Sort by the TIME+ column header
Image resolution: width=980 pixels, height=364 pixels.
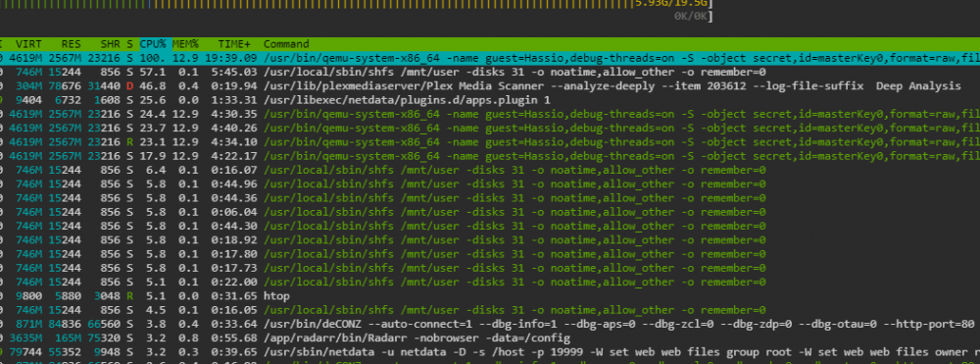(x=234, y=44)
